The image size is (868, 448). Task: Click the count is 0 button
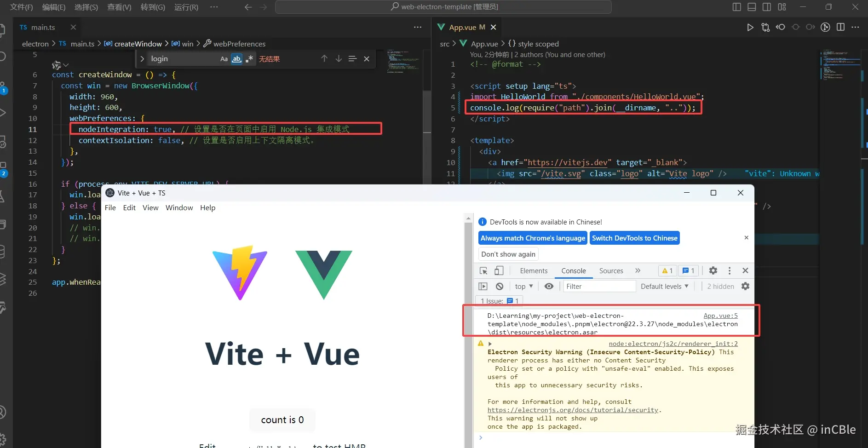(x=282, y=420)
